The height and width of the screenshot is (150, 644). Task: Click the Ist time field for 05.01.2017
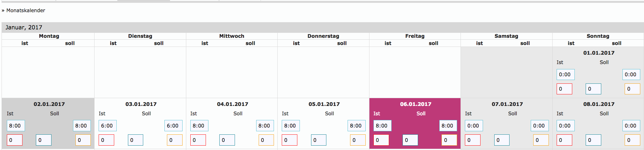click(x=290, y=126)
